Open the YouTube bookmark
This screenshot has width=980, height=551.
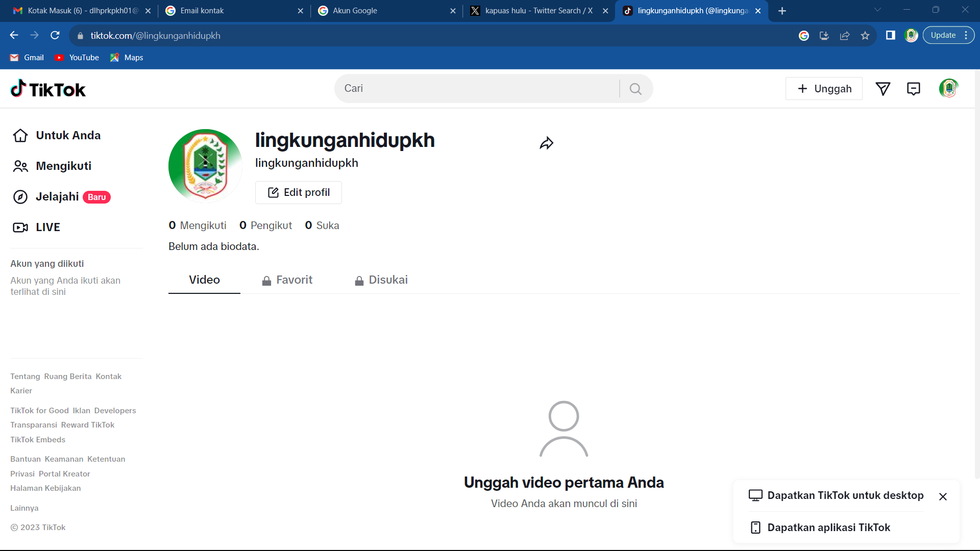77,58
